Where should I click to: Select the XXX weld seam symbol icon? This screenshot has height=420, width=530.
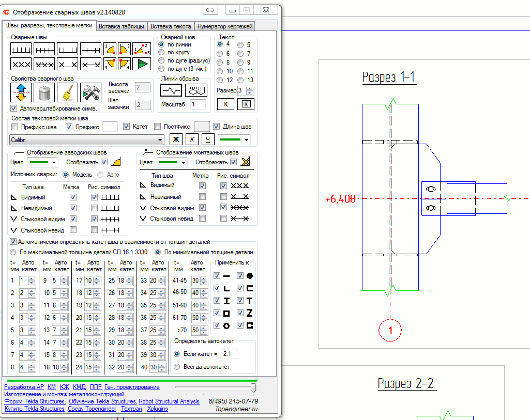[21, 64]
